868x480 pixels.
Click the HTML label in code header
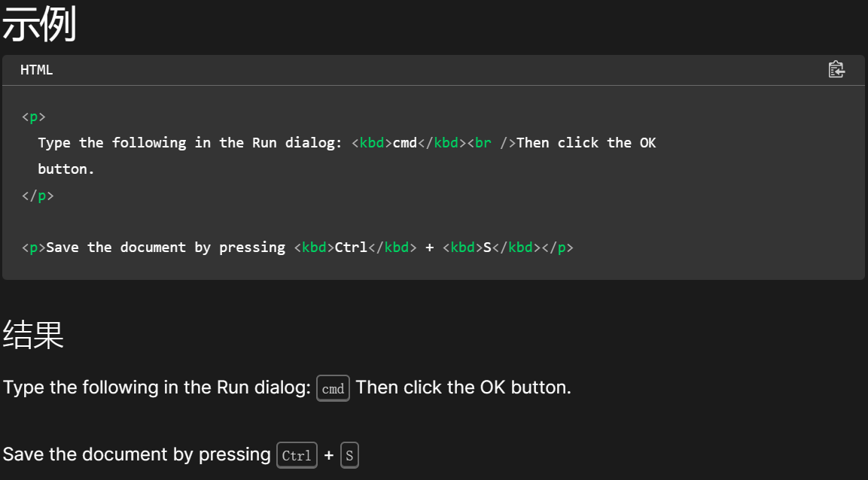point(36,70)
